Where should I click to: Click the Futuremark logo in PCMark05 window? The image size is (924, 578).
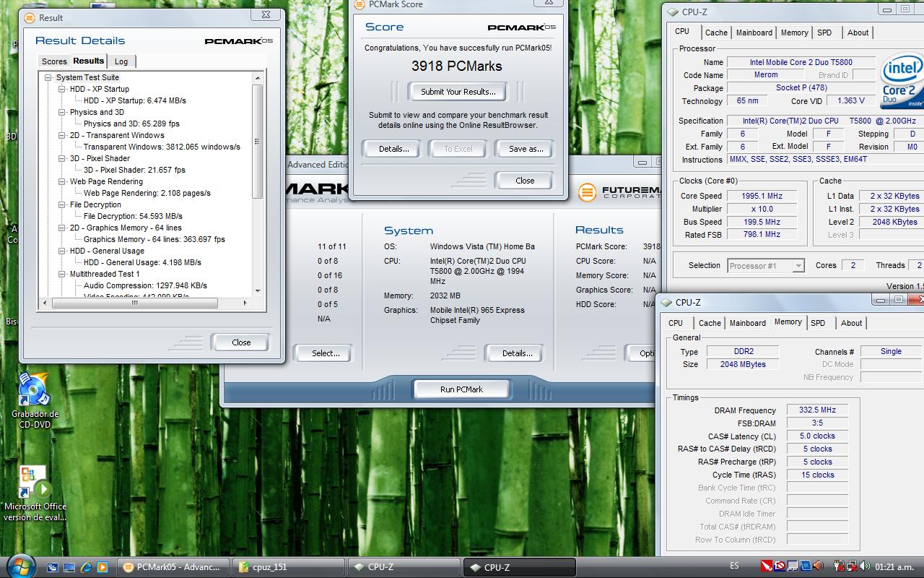pyautogui.click(x=619, y=191)
